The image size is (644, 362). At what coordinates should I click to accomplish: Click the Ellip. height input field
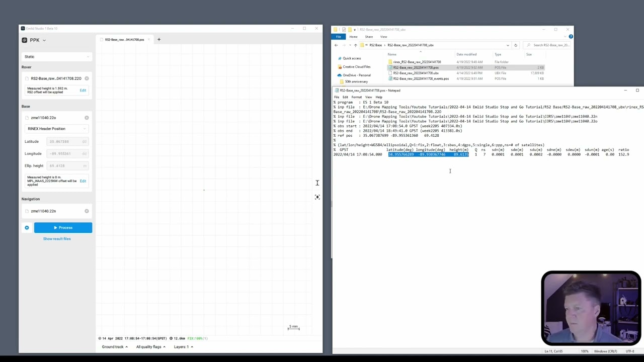[x=68, y=166]
